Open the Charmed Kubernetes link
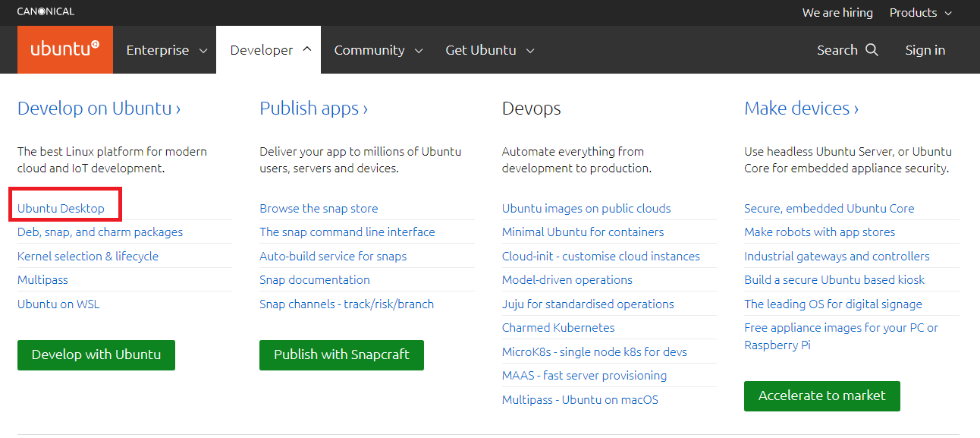 pyautogui.click(x=558, y=327)
